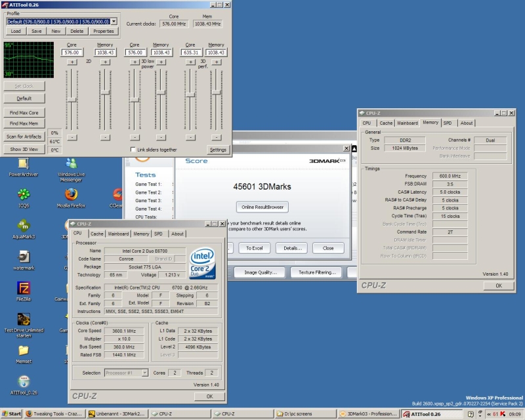
Task: Launch FileZilla from desktop
Action: pyautogui.click(x=24, y=291)
